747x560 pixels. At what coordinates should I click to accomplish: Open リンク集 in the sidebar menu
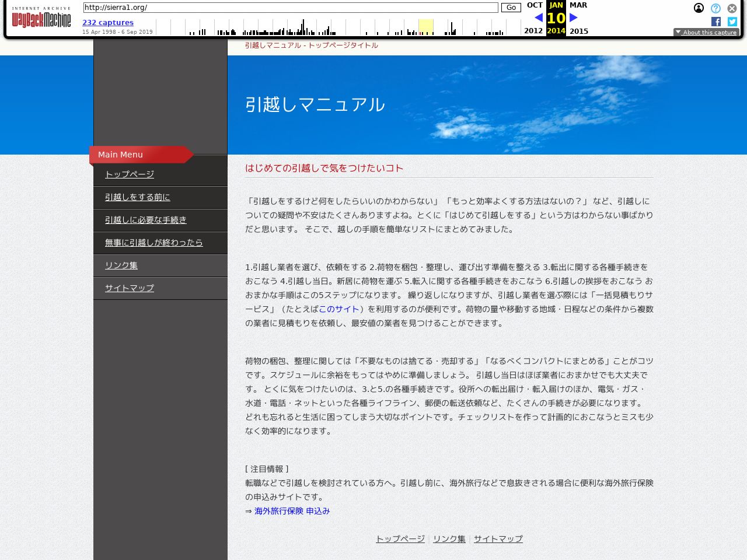tap(121, 265)
